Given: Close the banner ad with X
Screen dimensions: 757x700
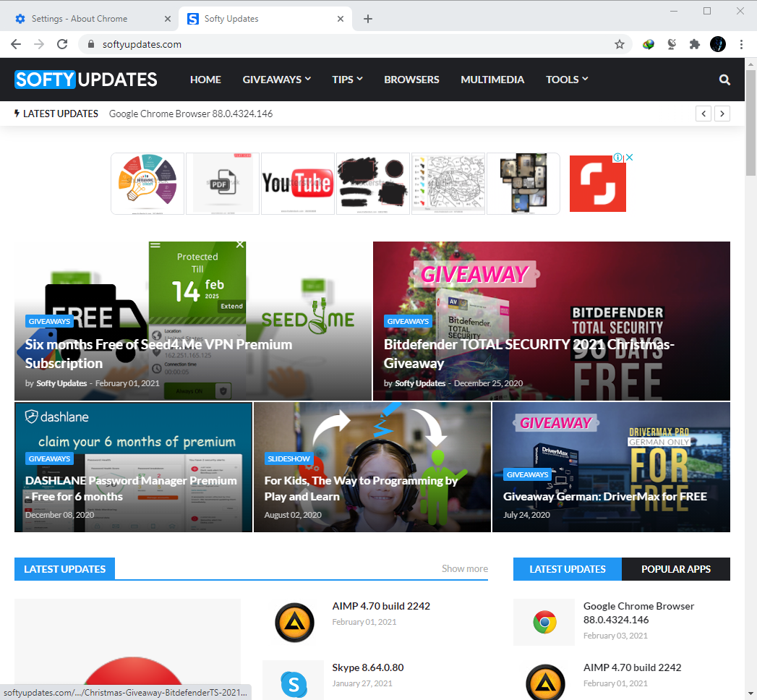Looking at the screenshot, I should (629, 158).
